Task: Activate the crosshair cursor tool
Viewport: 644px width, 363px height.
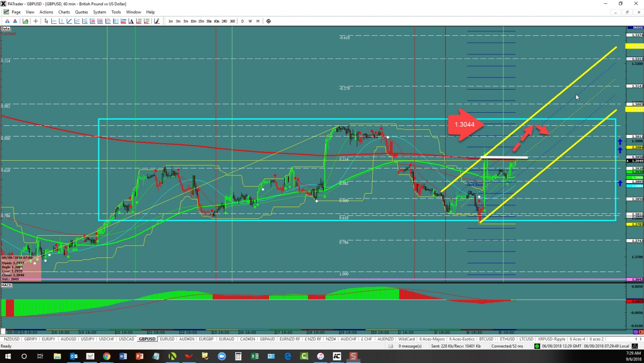Action: pyautogui.click(x=36, y=21)
